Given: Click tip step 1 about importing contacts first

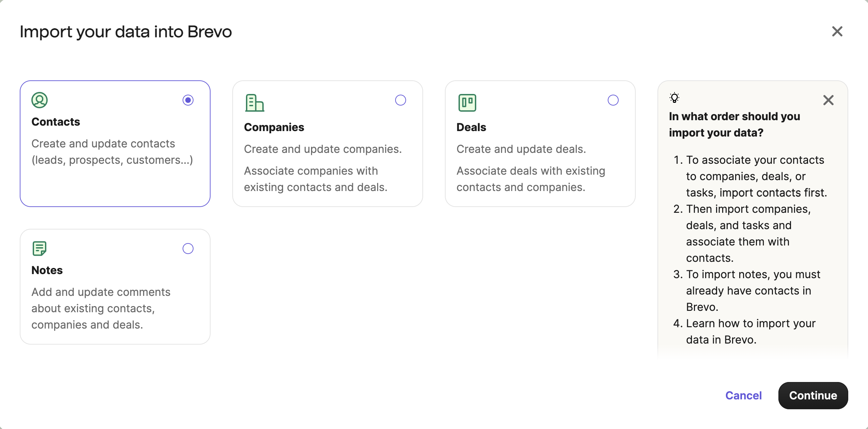Looking at the screenshot, I should 756,176.
